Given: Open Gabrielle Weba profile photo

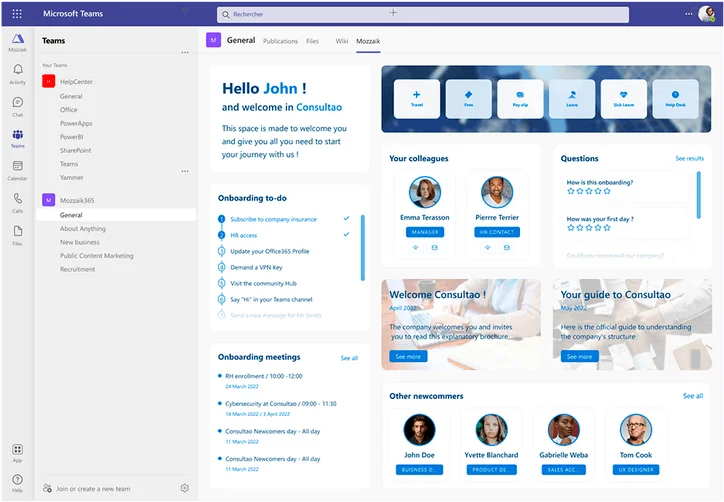Looking at the screenshot, I should 563,429.
